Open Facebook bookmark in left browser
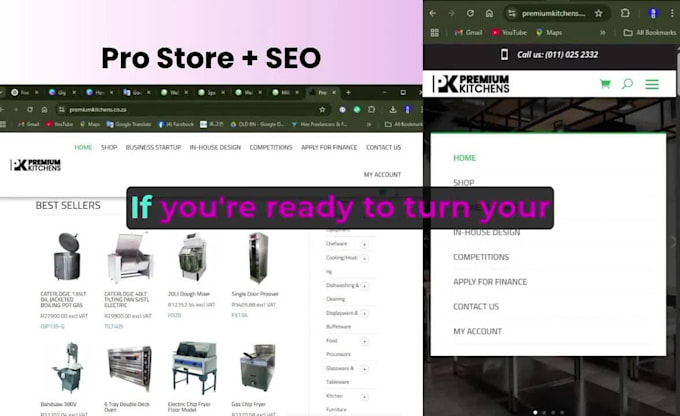 click(176, 124)
